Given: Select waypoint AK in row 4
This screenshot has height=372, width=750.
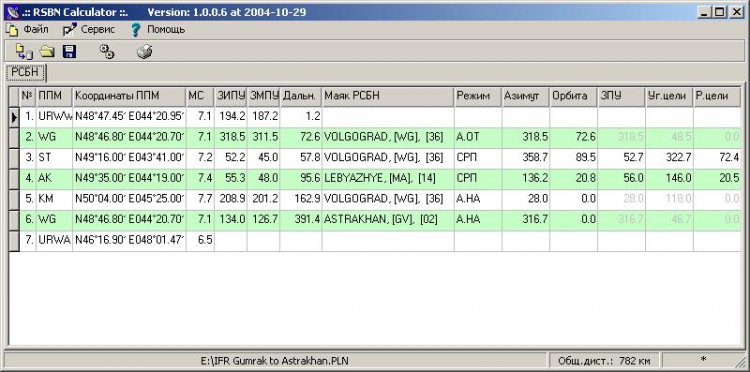Looking at the screenshot, I should pos(55,178).
